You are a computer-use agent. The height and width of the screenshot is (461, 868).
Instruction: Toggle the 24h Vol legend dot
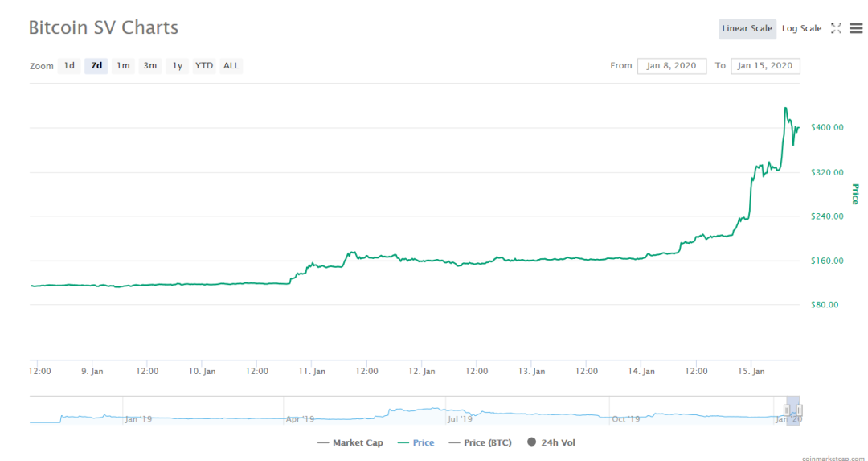click(532, 442)
